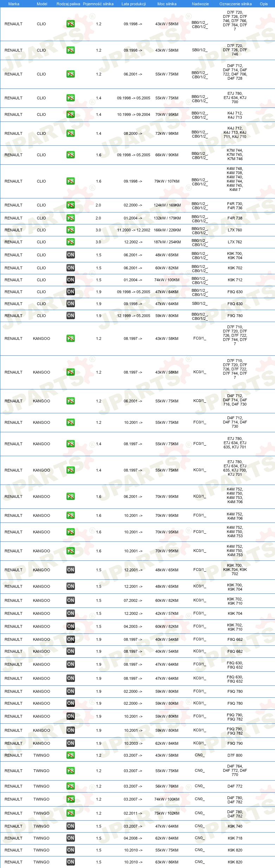Screen dimensions: 275x868
Task: Click diesel ON icon in KANGOO 42kW / 57KM row
Action: [71, 613]
